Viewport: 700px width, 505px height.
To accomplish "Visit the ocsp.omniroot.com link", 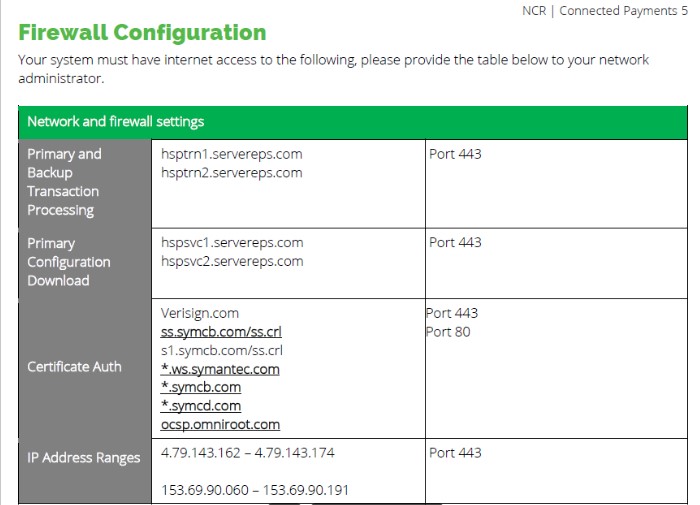I will [x=220, y=425].
